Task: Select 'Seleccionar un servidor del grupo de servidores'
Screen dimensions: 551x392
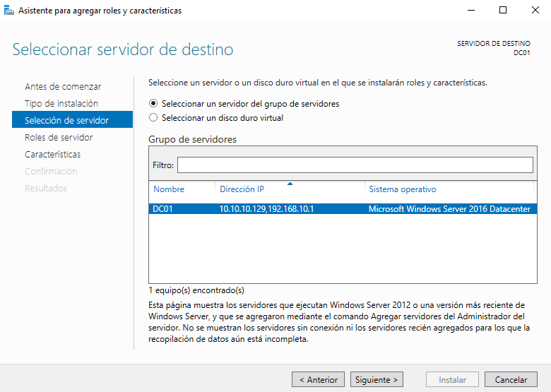Action: (x=154, y=104)
